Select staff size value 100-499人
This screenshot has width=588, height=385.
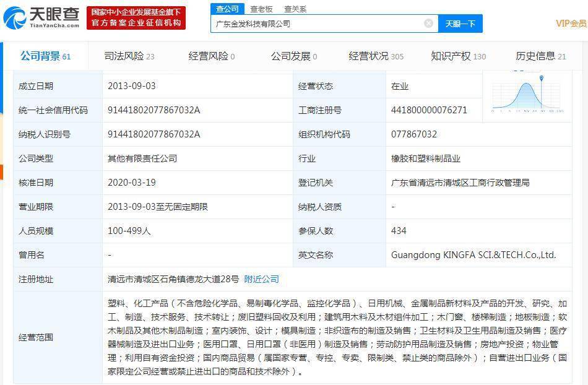129,231
